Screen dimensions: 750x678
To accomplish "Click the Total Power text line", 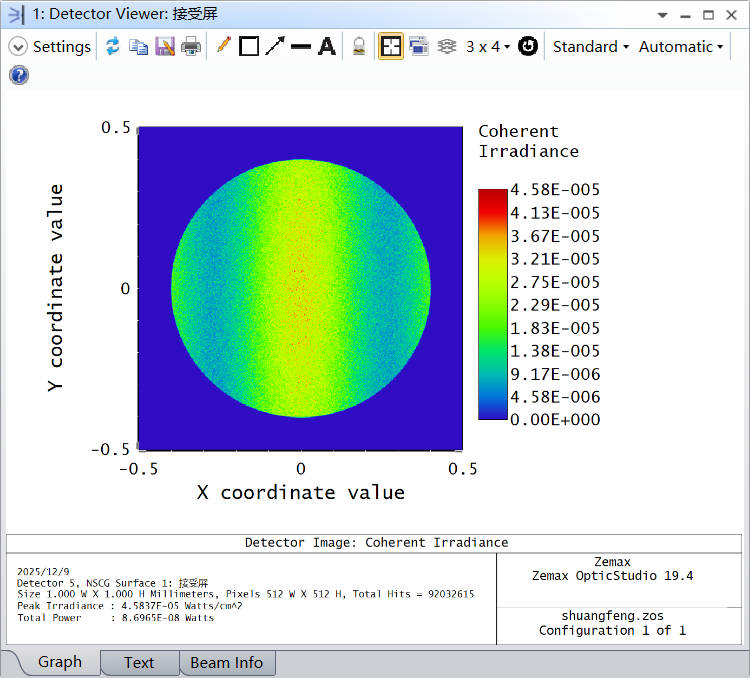I will 115,618.
